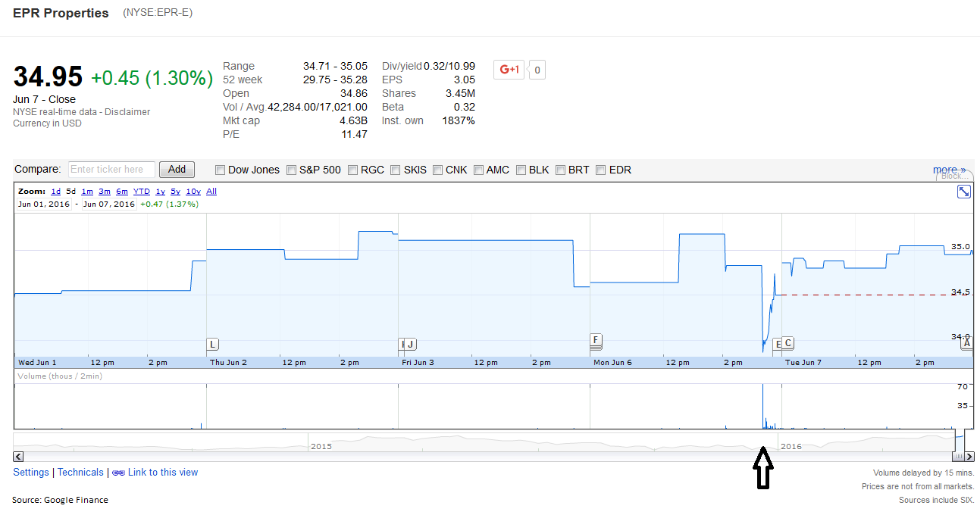Set chart zoom to 5y
The image size is (980, 515).
175,192
